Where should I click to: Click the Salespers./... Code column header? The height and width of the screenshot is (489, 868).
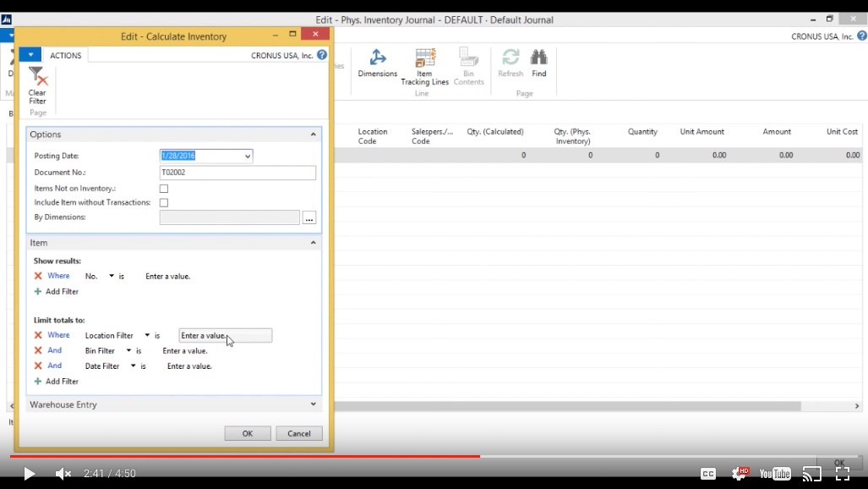pyautogui.click(x=432, y=136)
